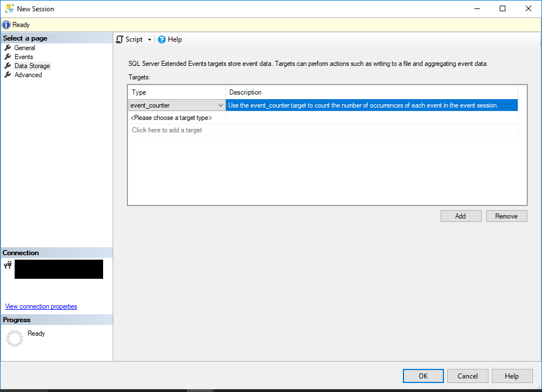This screenshot has width=542, height=392.
Task: Click the wrench icon beside Events page
Action: click(8, 56)
